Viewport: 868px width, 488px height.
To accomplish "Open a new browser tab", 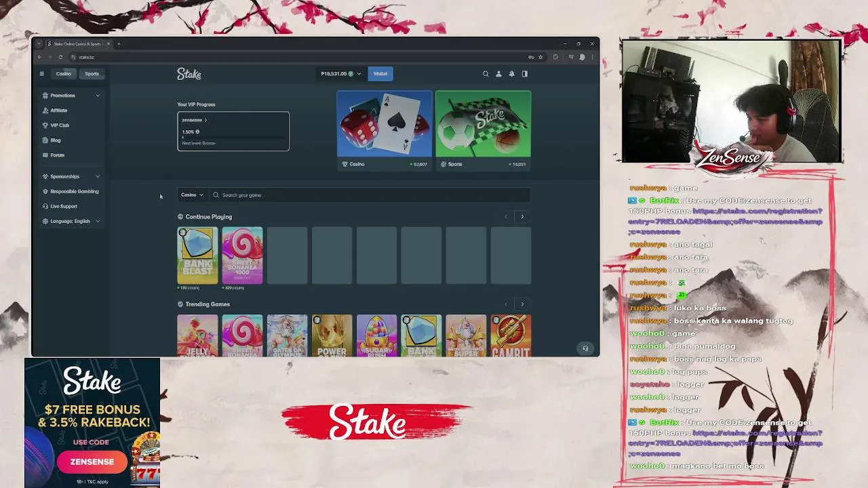I will 119,44.
